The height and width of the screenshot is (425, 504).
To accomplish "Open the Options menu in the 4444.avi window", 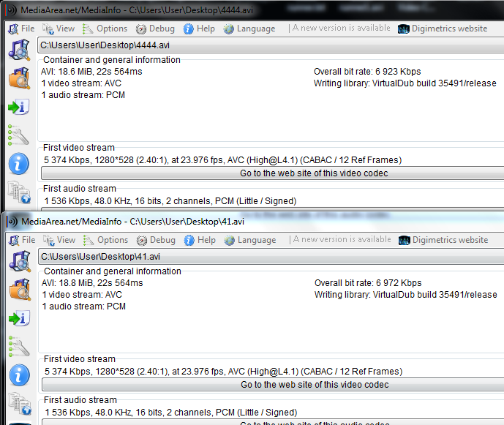I will tap(105, 29).
